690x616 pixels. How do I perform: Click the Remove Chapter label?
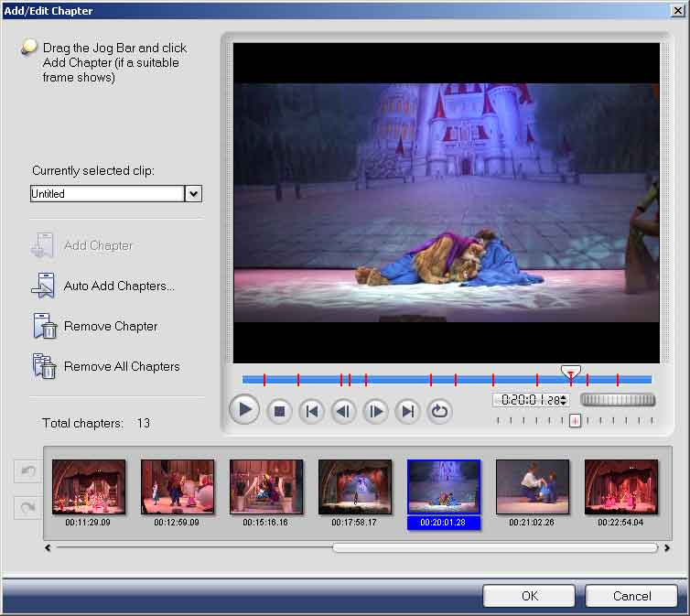(x=111, y=327)
